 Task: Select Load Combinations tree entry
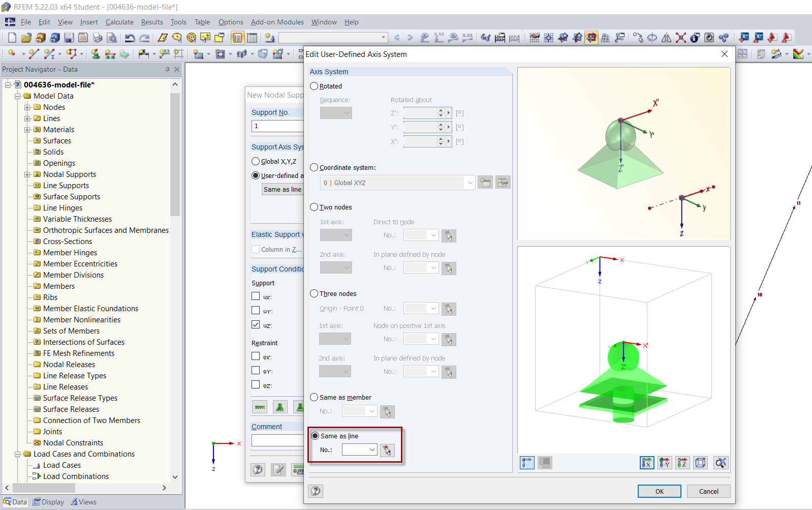point(76,476)
